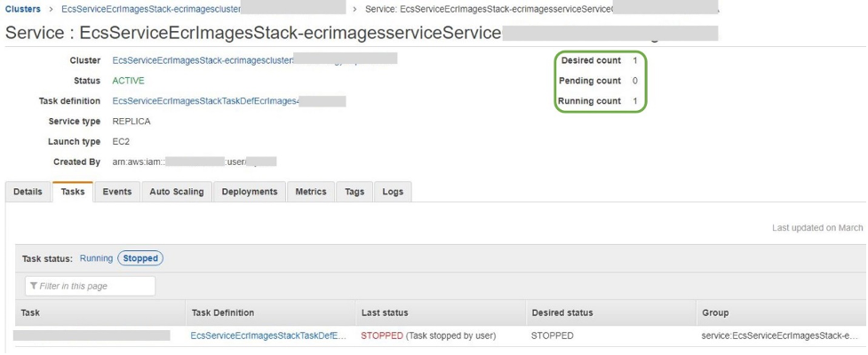Click the Desired count label

point(591,60)
